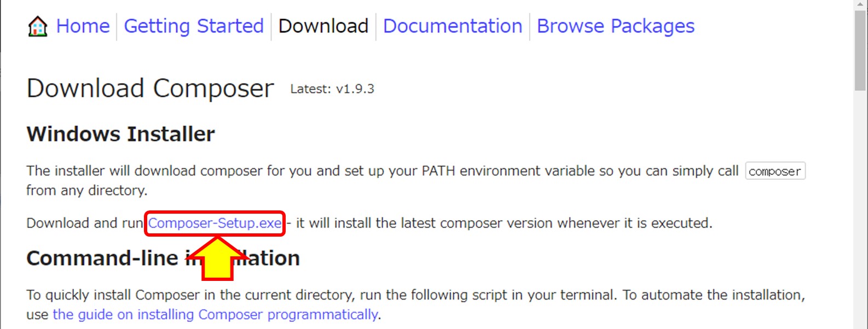Go to the Getting Started page
868x329 pixels.
(x=194, y=26)
